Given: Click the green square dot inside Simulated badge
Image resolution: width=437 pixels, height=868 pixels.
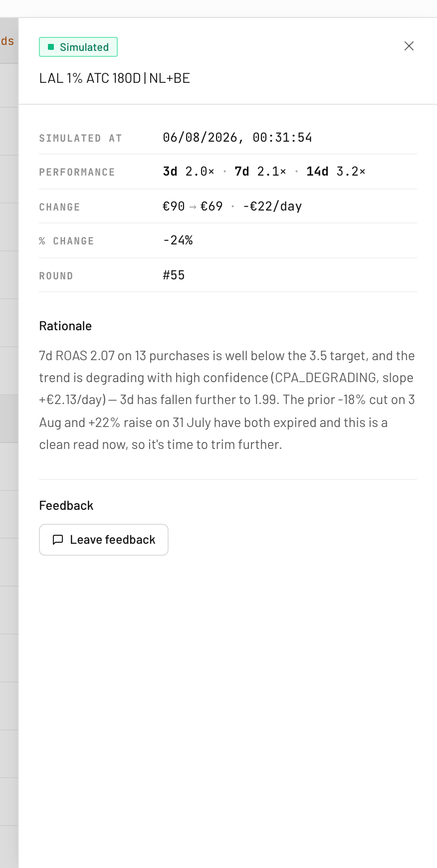Looking at the screenshot, I should [51, 47].
